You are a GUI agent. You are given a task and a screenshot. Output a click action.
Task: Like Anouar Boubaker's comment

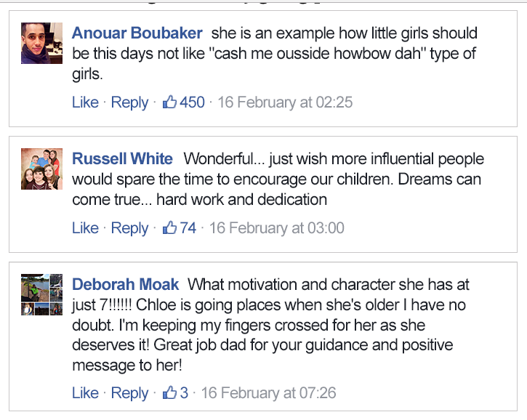(85, 102)
